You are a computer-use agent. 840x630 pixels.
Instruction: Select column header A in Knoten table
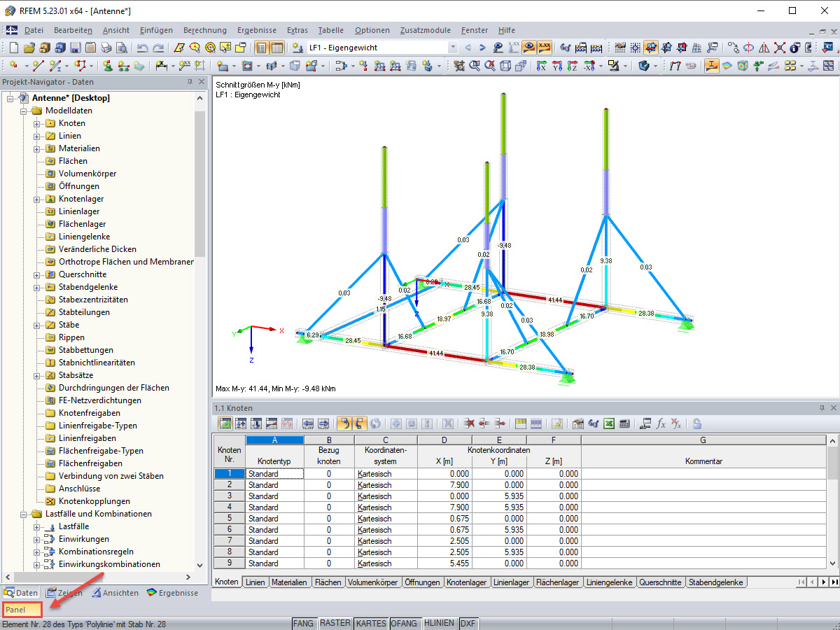(x=274, y=440)
